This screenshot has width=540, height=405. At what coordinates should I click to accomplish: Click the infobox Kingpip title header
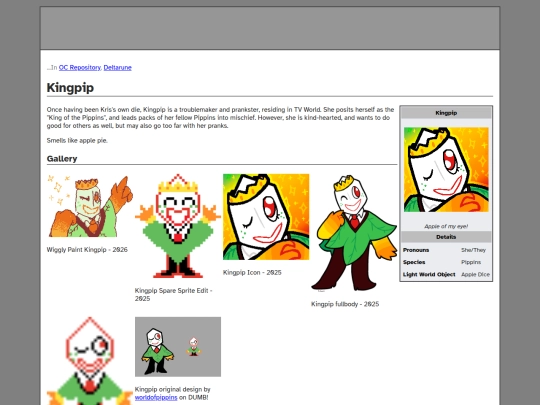pos(446,113)
